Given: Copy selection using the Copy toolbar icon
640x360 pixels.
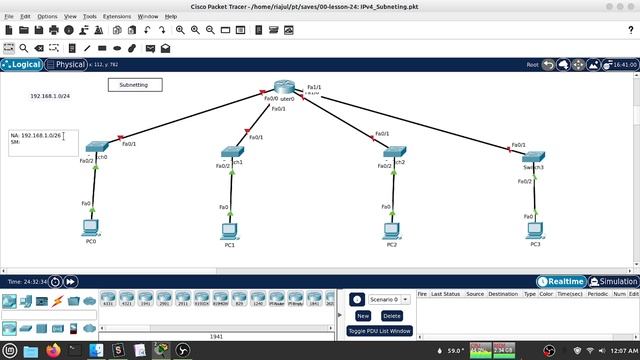Looking at the screenshot, I should tap(117, 30).
